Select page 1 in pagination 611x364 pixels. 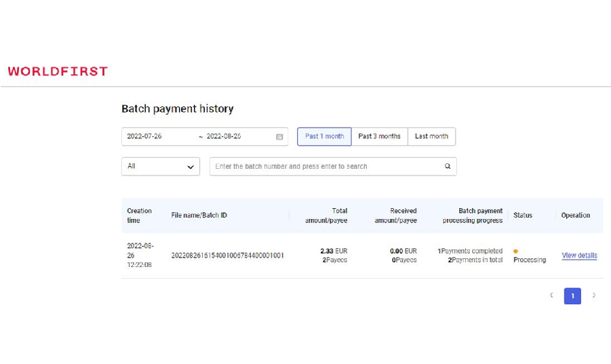(x=572, y=296)
